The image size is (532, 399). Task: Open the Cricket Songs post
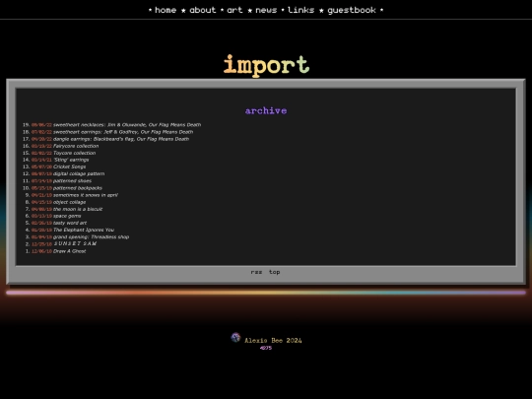click(x=70, y=166)
